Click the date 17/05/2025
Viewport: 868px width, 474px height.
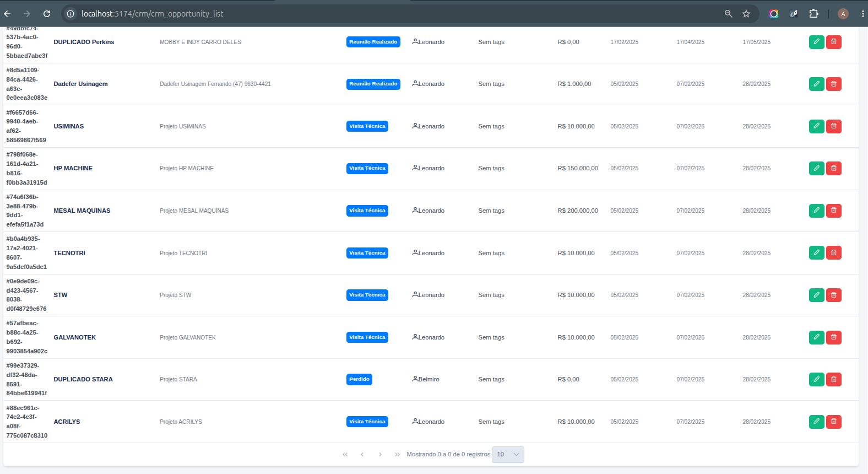point(757,42)
